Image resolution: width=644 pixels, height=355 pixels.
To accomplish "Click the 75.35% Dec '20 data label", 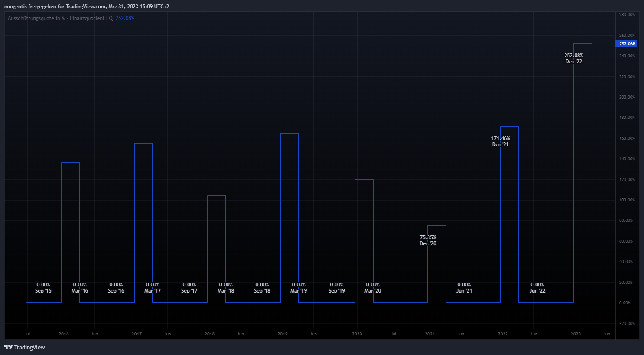I will [x=428, y=240].
